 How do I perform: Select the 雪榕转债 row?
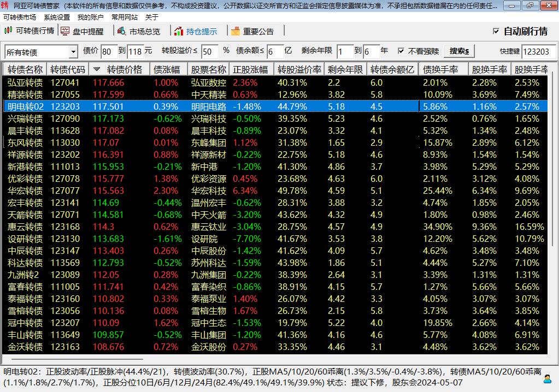[x=275, y=311]
